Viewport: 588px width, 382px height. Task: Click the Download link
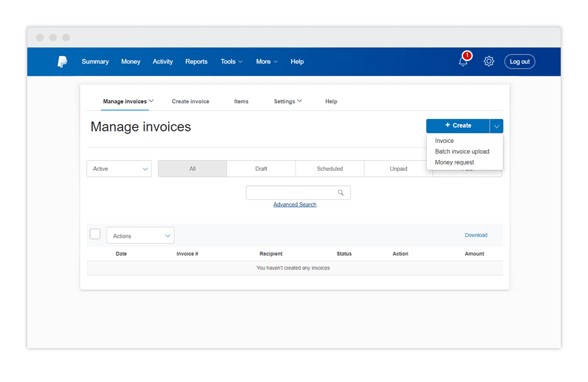pos(476,235)
